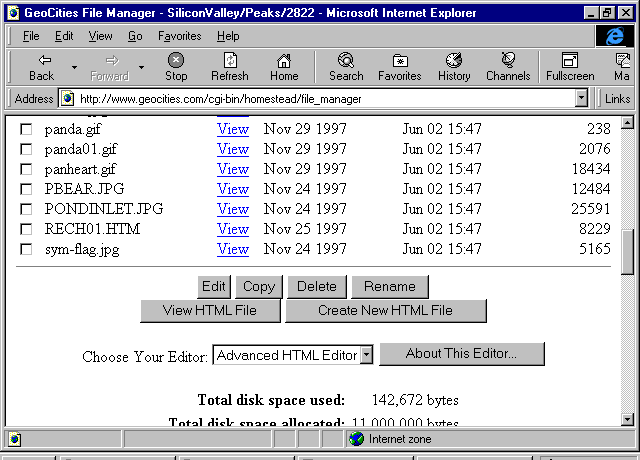
Task: Click the scrollbar up arrow
Action: (627, 122)
